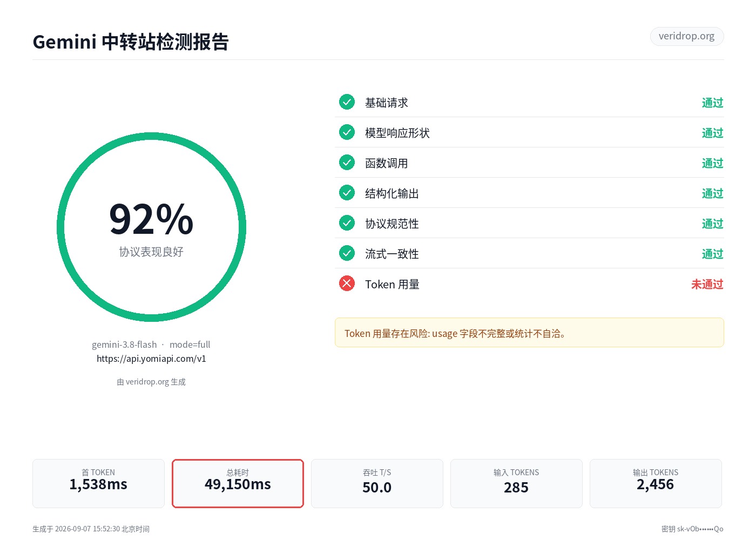Image resolution: width=756 pixels, height=540 pixels.
Task: Click the check icon beside 模型响应形状
Action: pos(347,132)
